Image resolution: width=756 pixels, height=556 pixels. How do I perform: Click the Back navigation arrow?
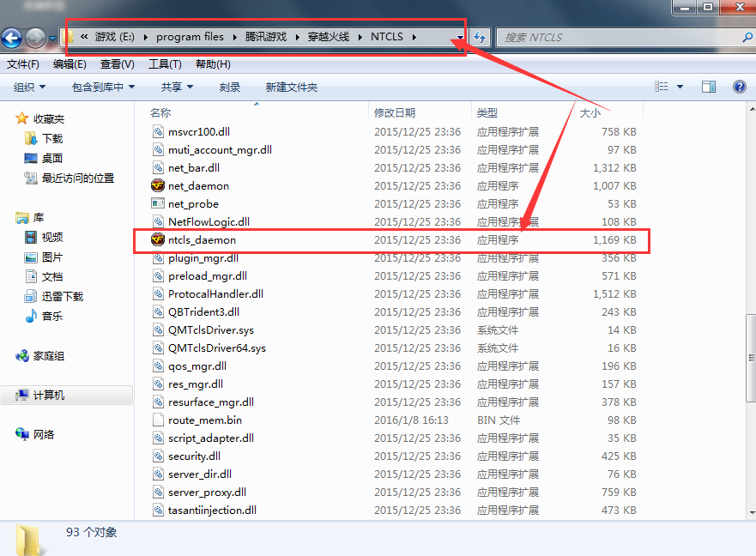pyautogui.click(x=11, y=38)
